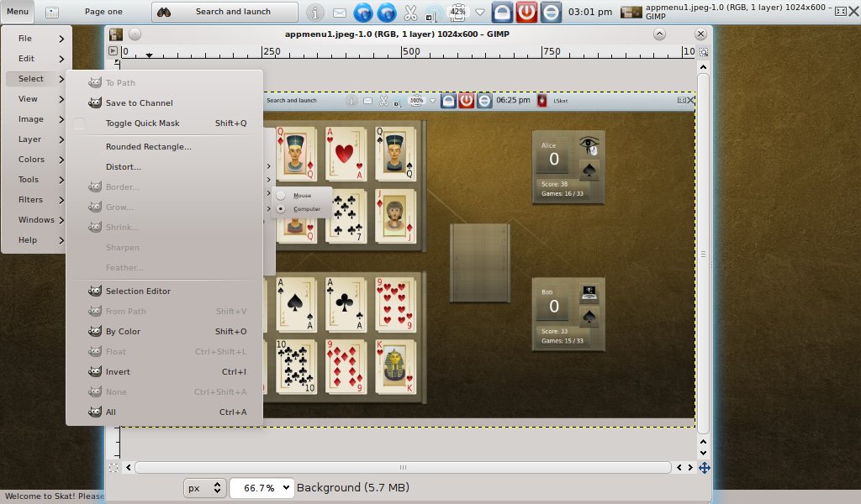Toggle zoom-on-resize button at ruler's right end
861x504 pixels.
click(x=704, y=51)
